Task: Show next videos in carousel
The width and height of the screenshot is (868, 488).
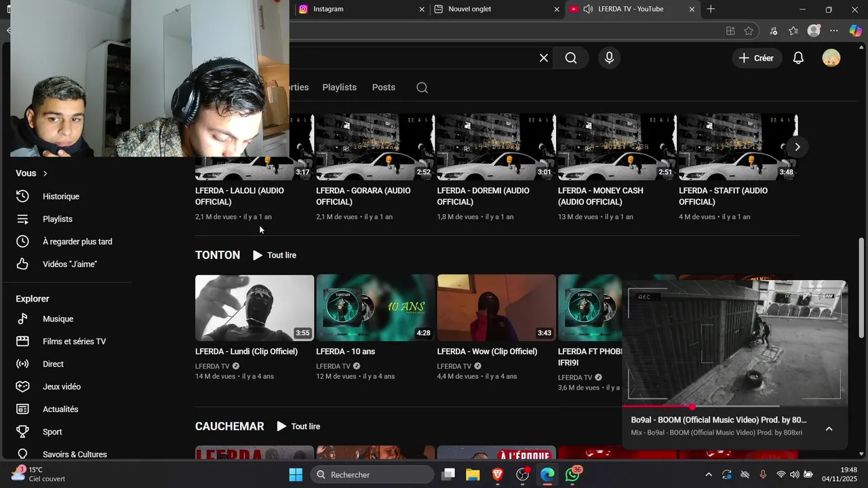Action: [797, 147]
